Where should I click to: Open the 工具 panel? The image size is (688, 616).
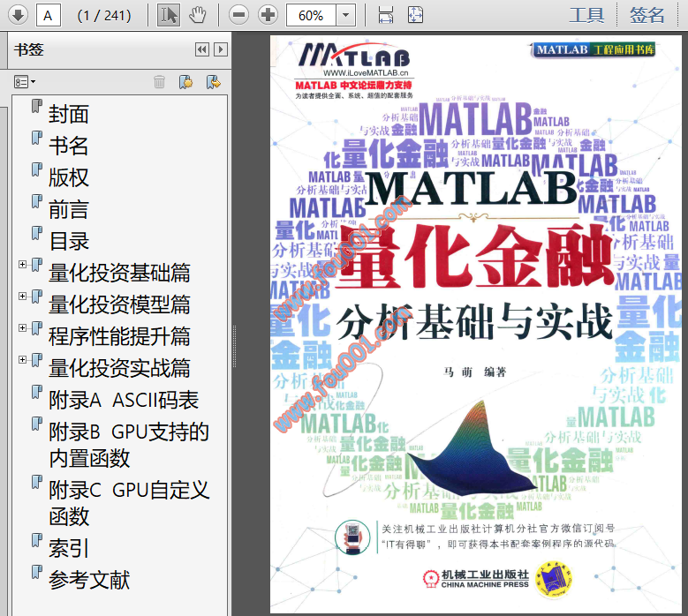pyautogui.click(x=586, y=15)
